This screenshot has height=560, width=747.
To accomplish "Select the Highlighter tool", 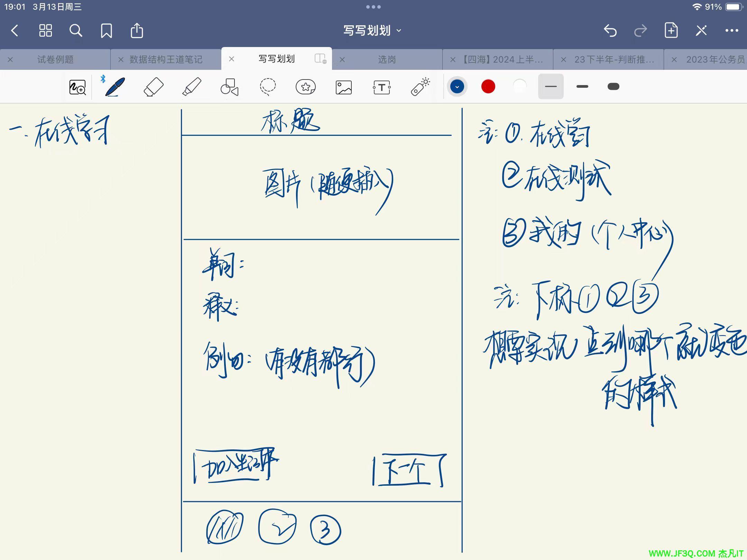I will pos(192,87).
